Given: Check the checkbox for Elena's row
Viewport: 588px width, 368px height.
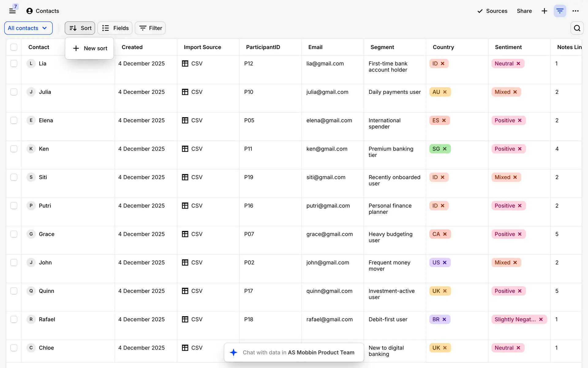Looking at the screenshot, I should pos(14,121).
